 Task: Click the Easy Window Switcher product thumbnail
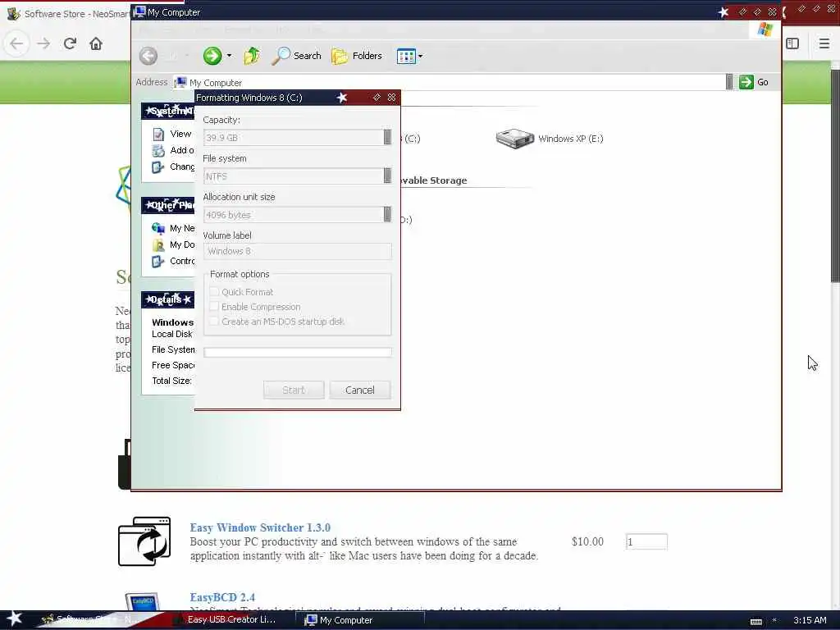click(144, 541)
